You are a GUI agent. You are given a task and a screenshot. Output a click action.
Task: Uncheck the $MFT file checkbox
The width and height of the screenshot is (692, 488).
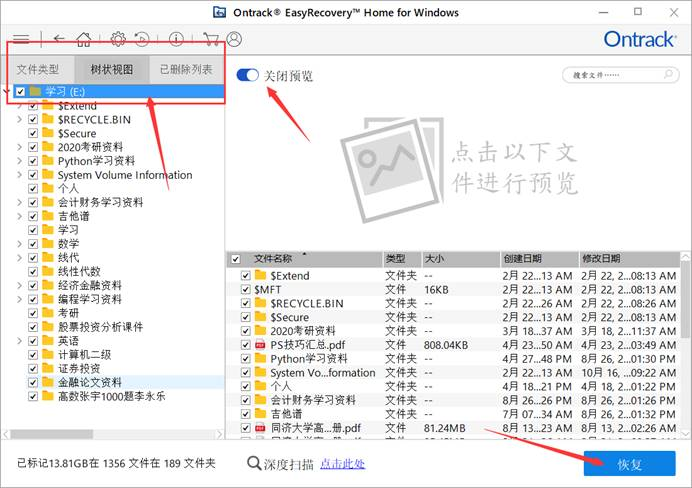click(x=246, y=289)
